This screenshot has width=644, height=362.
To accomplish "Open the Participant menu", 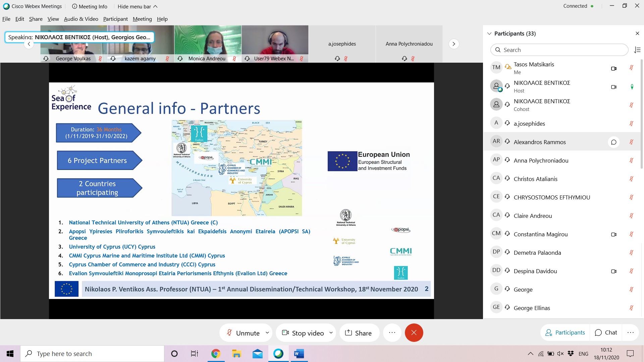I will click(115, 19).
